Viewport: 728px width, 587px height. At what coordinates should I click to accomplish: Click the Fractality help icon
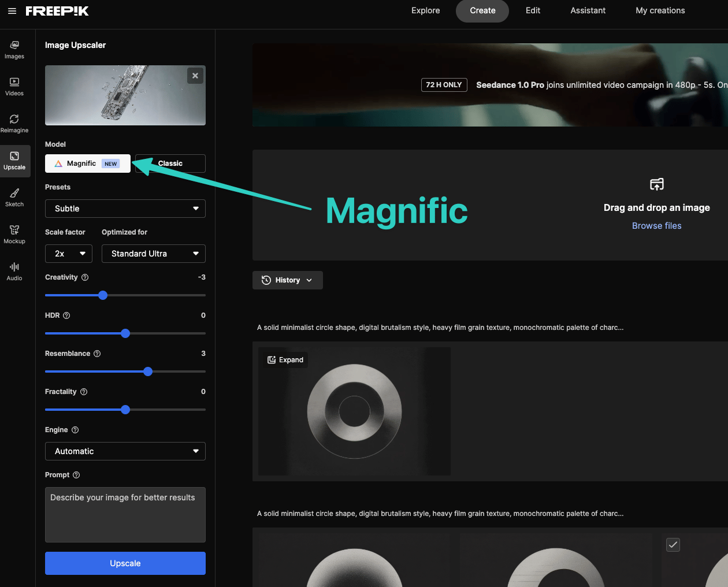tap(84, 392)
